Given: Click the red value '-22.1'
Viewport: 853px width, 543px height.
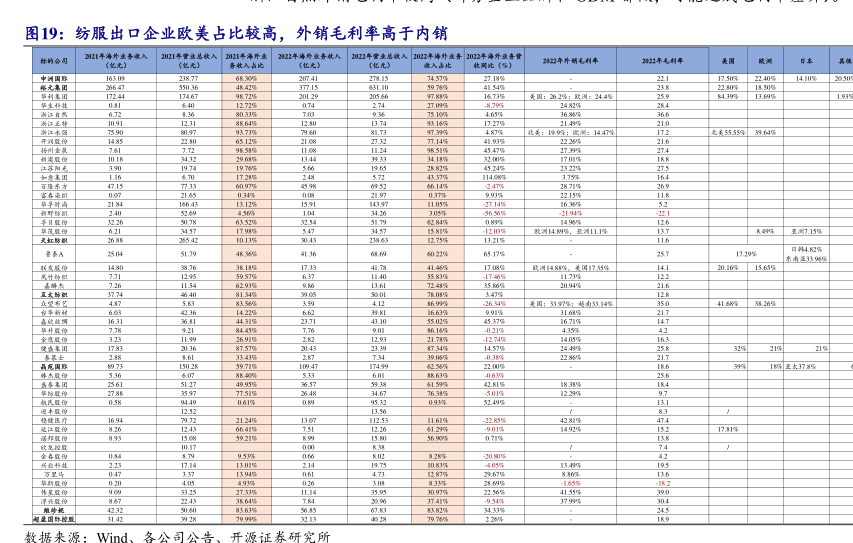Looking at the screenshot, I should point(662,213).
